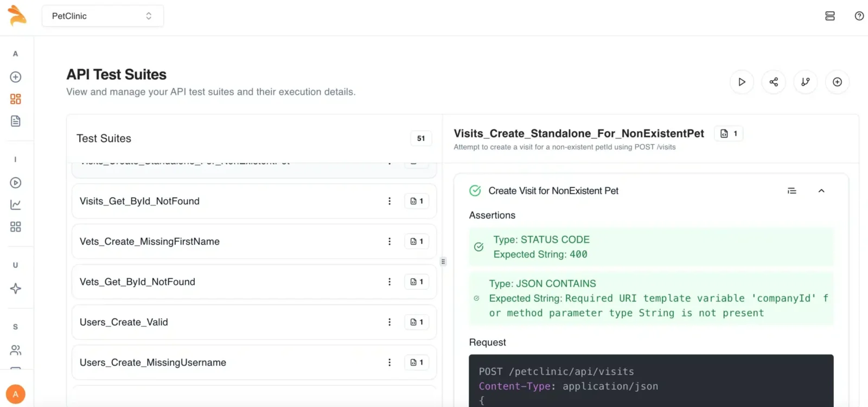Open options menu for Users_Create_MissingUsername
Image resolution: width=868 pixels, height=407 pixels.
pos(390,363)
